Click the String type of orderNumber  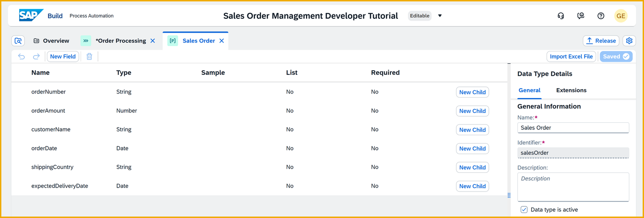[124, 92]
